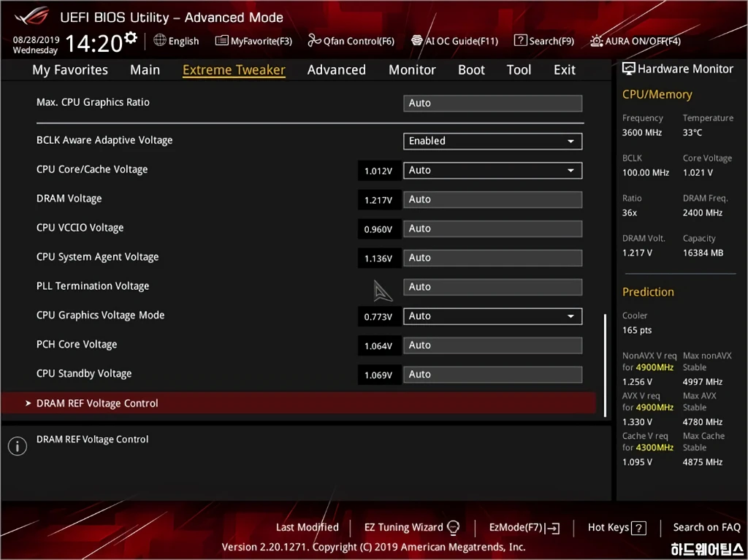The height and width of the screenshot is (560, 748).
Task: Click the 1.136V System Agent readout
Action: click(379, 258)
